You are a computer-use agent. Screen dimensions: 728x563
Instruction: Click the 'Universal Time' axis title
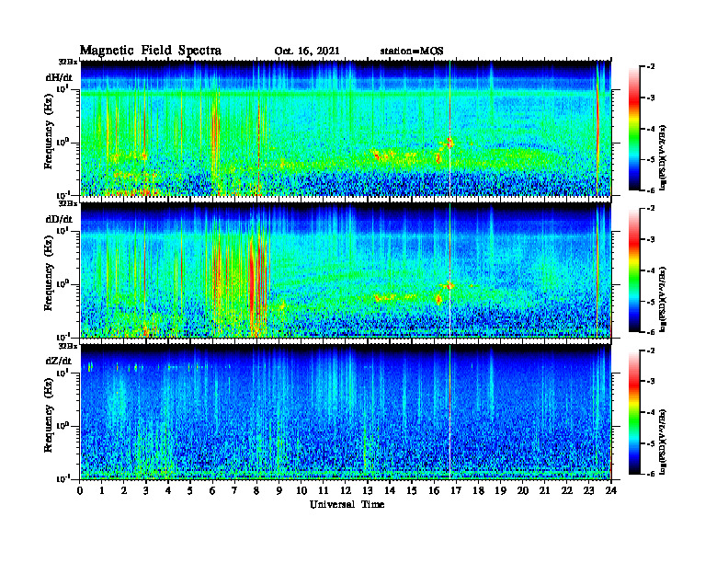347,504
